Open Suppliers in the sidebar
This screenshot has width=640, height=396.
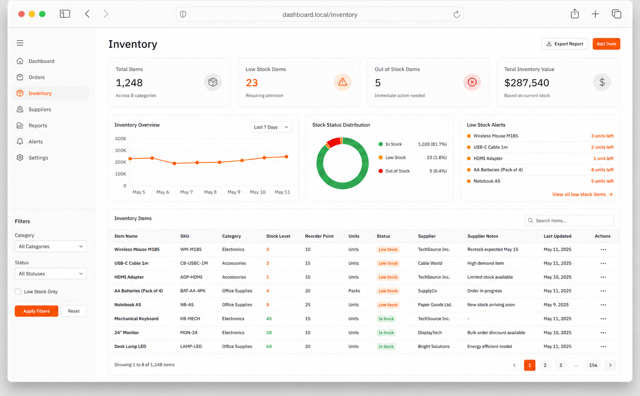[40, 109]
